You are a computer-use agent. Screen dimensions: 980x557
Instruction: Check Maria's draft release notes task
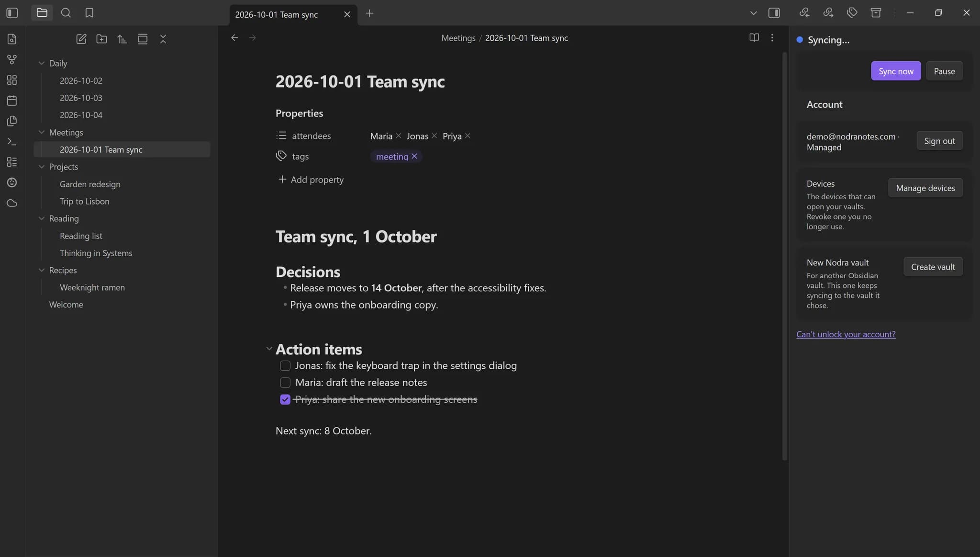point(285,383)
